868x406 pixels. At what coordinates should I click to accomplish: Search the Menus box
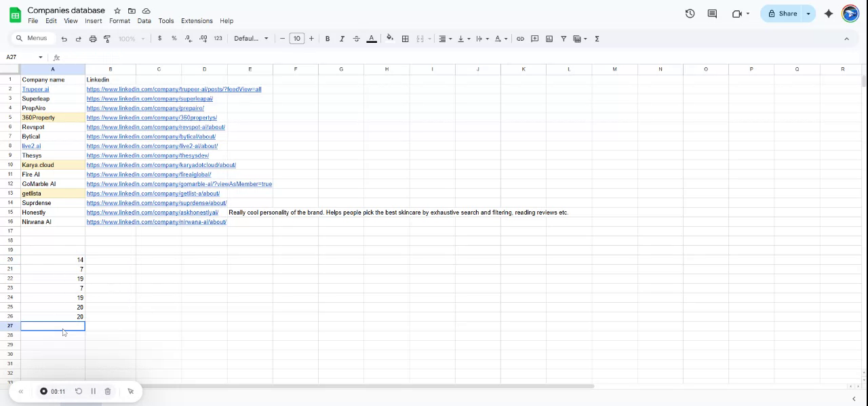pyautogui.click(x=32, y=39)
